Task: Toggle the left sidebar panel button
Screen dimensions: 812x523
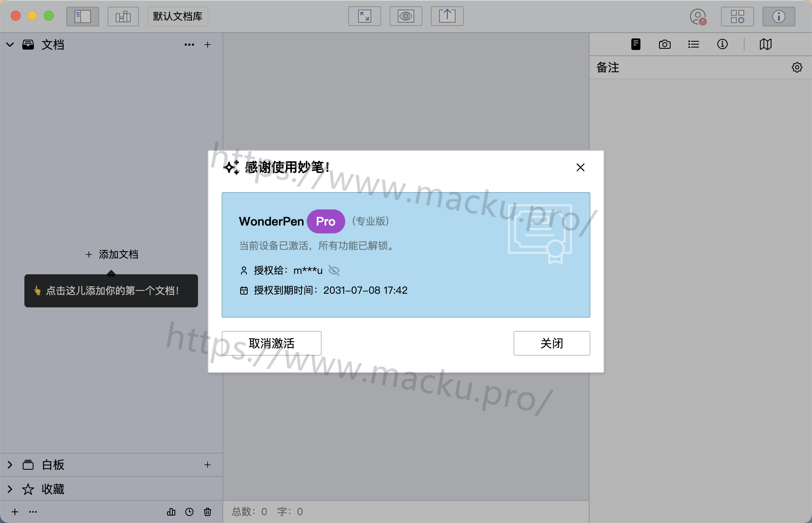Action: tap(83, 17)
